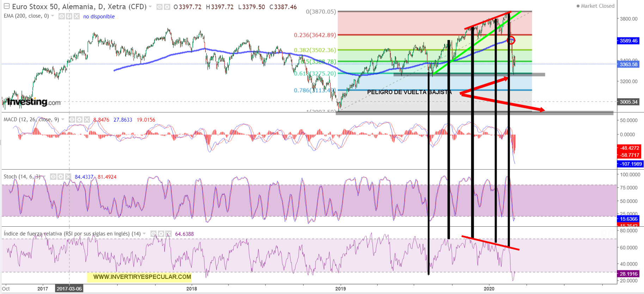The height and width of the screenshot is (294, 644).
Task: Open MACD settings gear icon
Action: [x=79, y=120]
